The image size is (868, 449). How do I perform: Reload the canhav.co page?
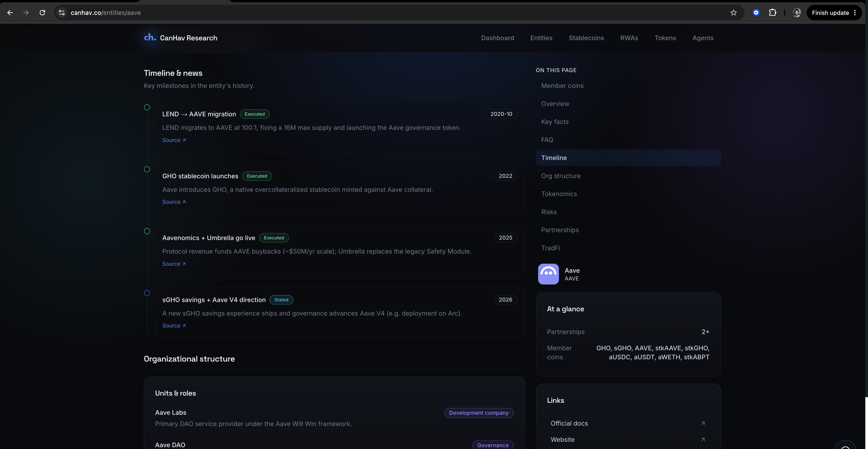(x=42, y=13)
